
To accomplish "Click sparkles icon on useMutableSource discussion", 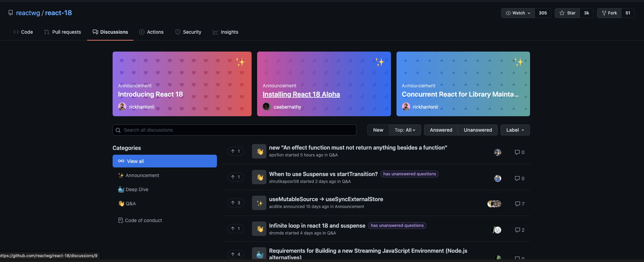I will [x=259, y=203].
